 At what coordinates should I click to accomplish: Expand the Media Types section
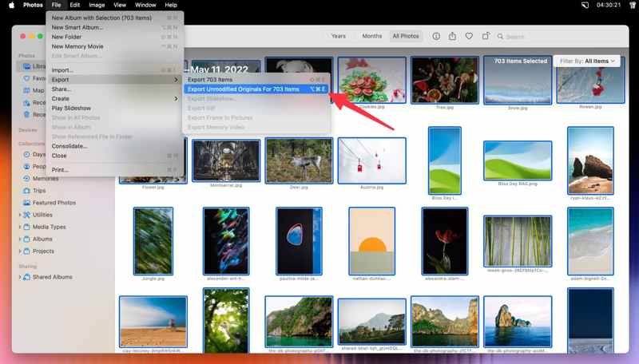tap(19, 227)
